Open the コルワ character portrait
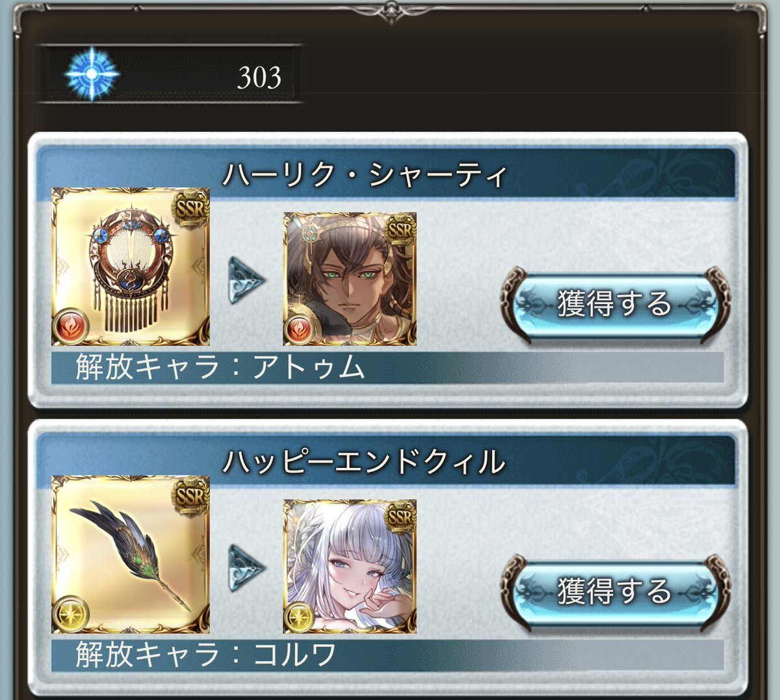The image size is (780, 700). click(350, 566)
